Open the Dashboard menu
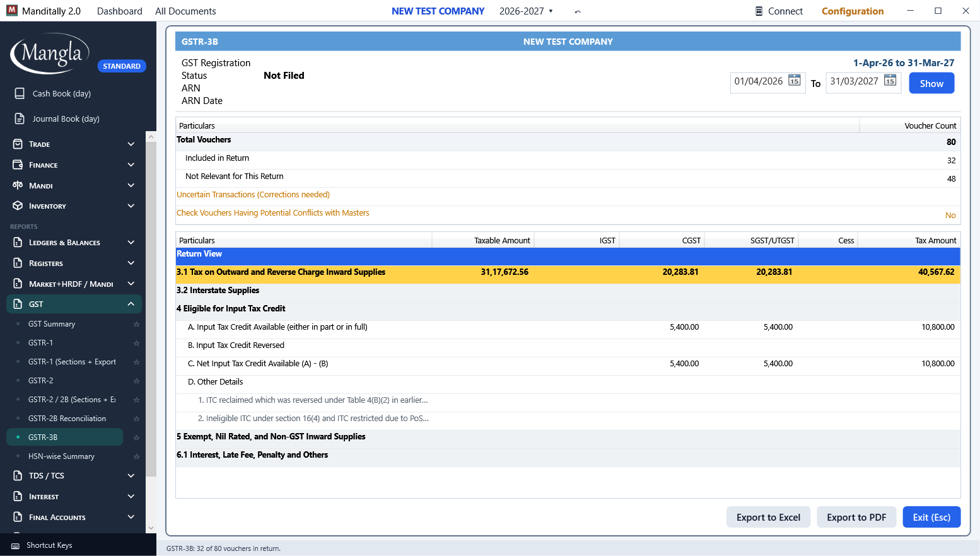This screenshot has height=556, width=980. [120, 11]
